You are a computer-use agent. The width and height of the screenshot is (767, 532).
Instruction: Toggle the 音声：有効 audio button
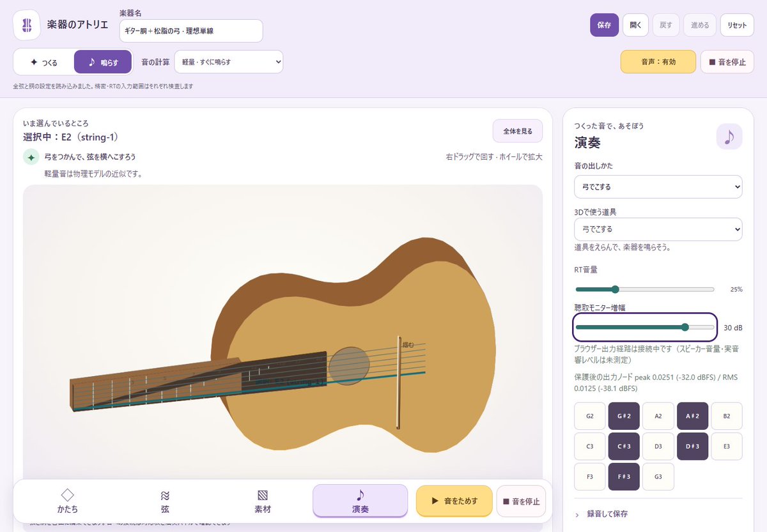click(x=658, y=62)
